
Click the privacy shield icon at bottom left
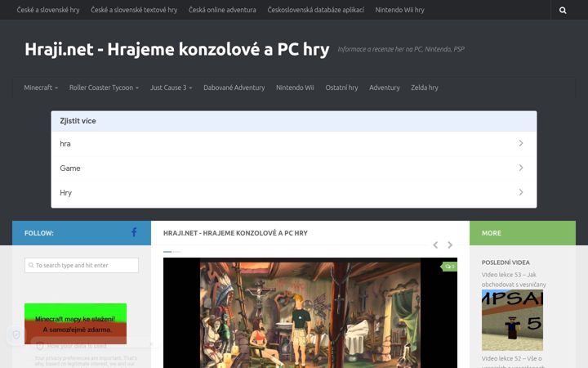point(16,334)
